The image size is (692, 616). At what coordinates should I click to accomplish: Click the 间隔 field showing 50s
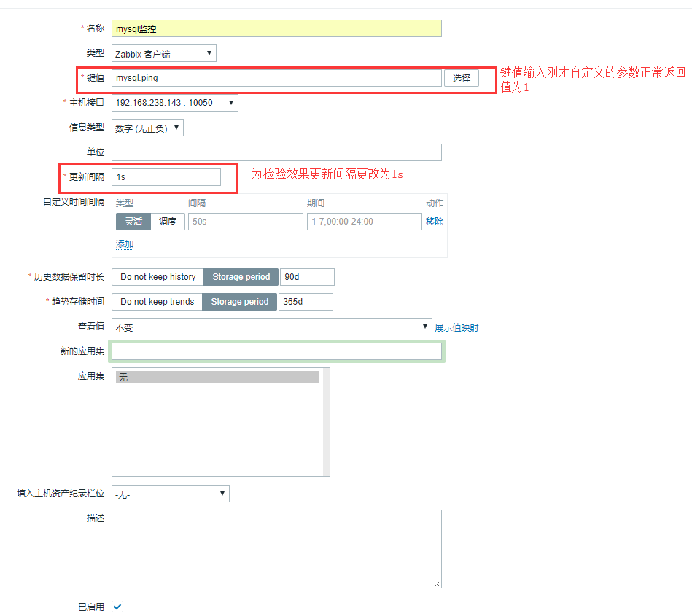pyautogui.click(x=246, y=222)
